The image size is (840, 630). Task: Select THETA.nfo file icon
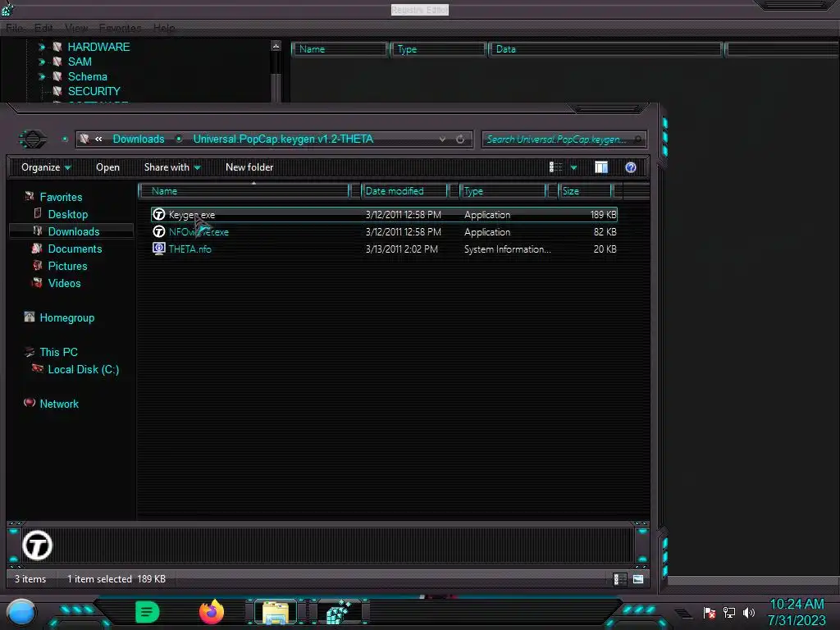click(159, 249)
